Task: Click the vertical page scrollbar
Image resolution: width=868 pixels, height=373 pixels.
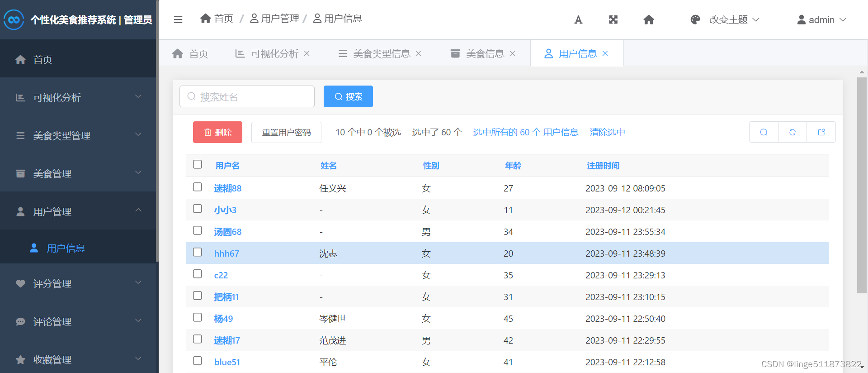Action: click(862, 186)
